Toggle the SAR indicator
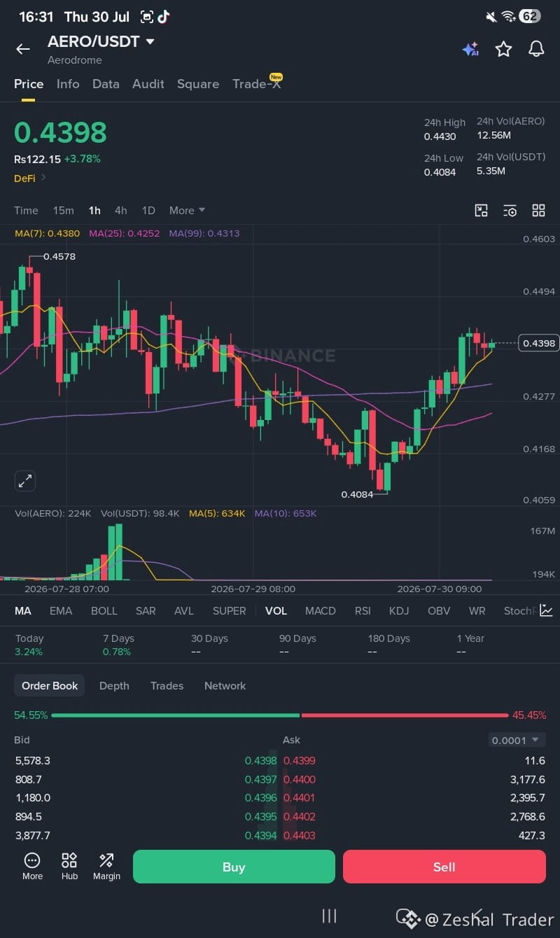560x938 pixels. click(146, 611)
